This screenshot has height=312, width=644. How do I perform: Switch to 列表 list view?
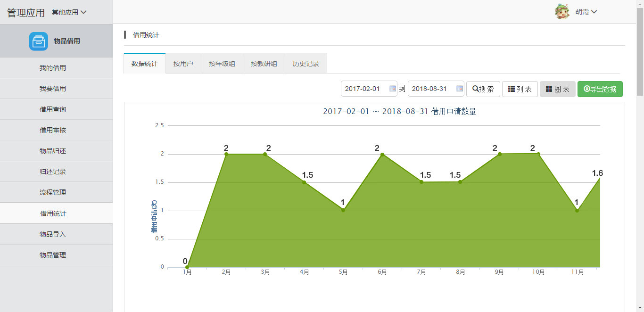click(x=520, y=89)
